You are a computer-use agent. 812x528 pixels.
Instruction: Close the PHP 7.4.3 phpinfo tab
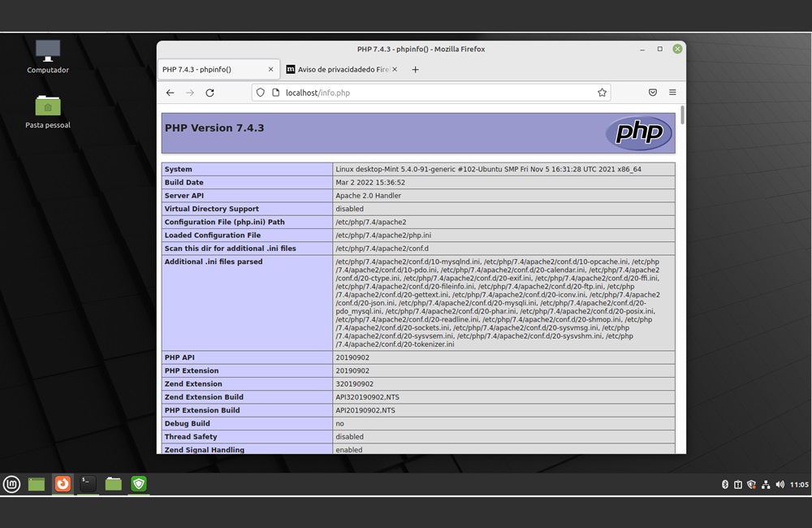tap(270, 70)
